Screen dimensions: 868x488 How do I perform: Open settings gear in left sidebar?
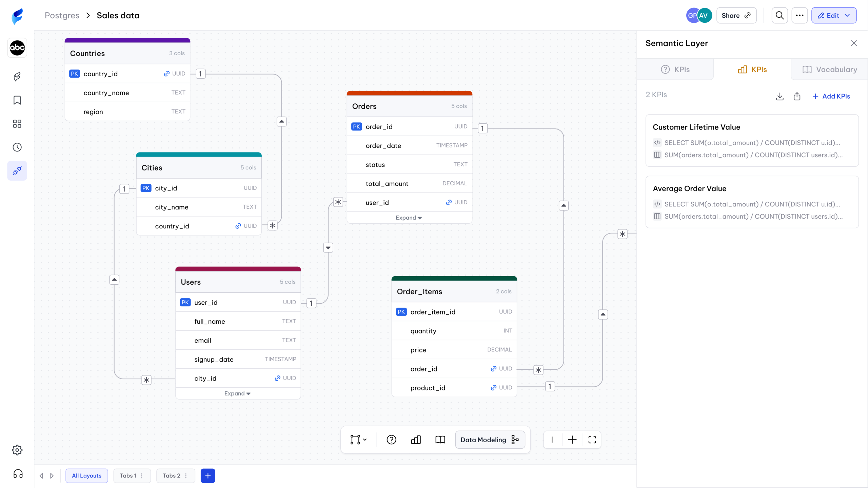(17, 450)
